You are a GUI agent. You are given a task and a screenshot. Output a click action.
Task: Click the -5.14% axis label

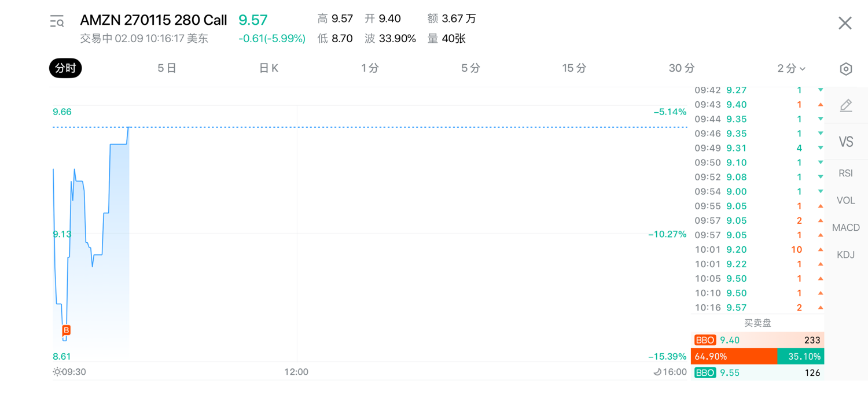[x=670, y=112]
